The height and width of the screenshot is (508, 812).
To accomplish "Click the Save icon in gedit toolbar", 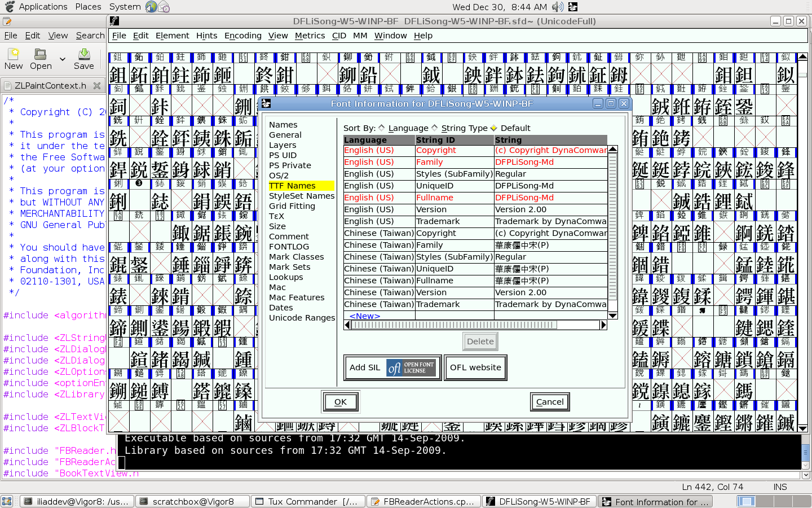I will coord(84,54).
